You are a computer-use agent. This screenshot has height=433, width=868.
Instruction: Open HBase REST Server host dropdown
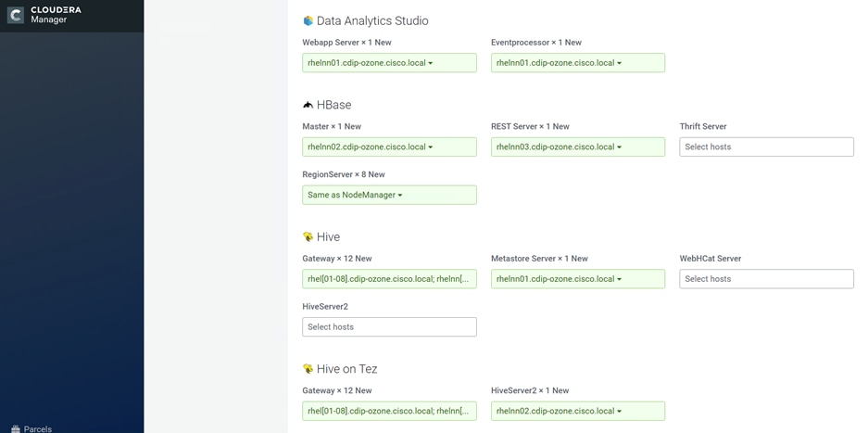[x=578, y=146]
